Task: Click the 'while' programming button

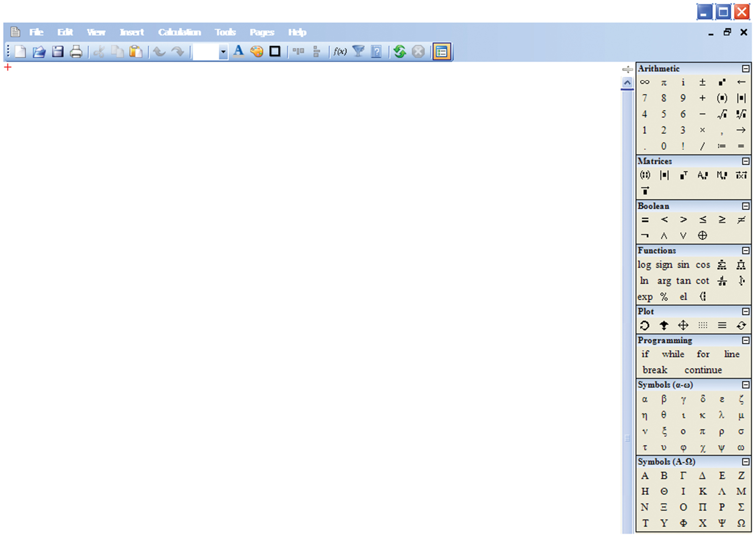Action: (x=673, y=354)
